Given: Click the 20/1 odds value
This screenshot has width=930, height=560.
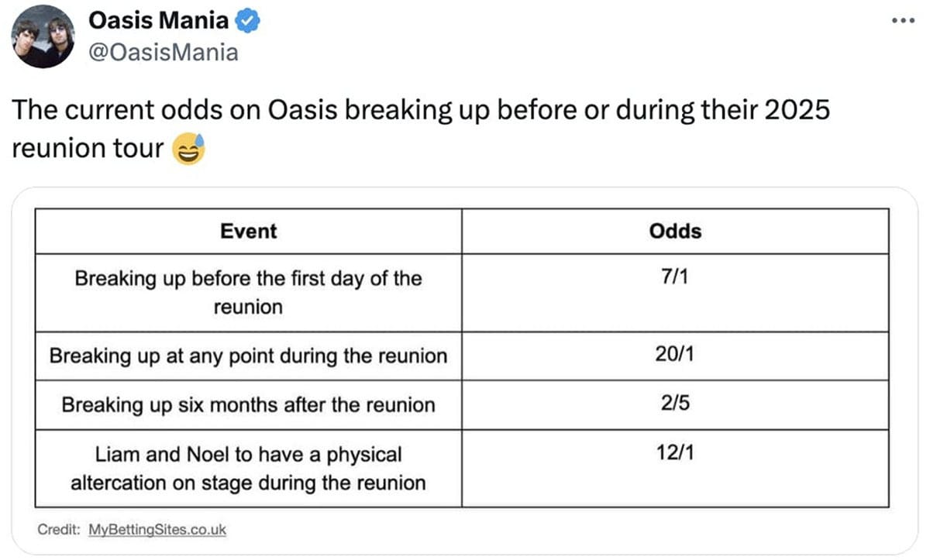Looking at the screenshot, I should 674,356.
